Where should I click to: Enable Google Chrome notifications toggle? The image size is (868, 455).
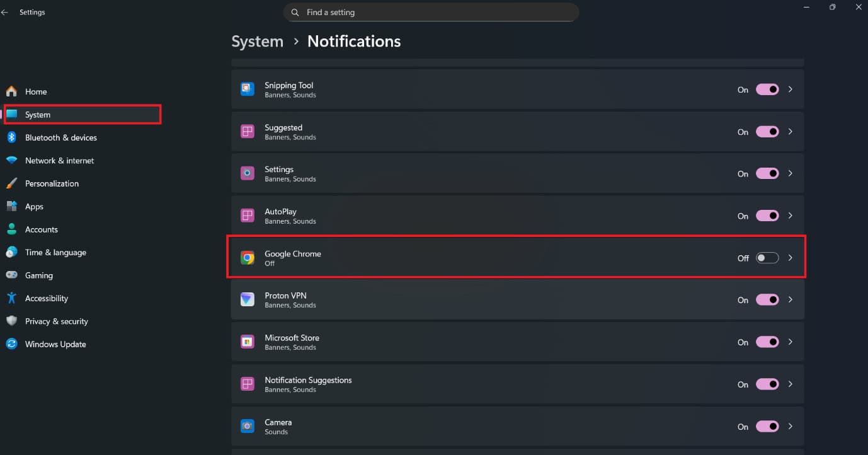(767, 258)
